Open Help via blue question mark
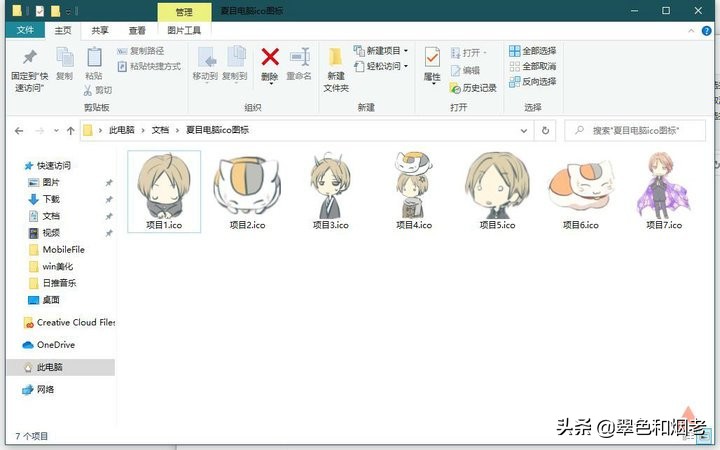This screenshot has width=720, height=450. point(707,31)
